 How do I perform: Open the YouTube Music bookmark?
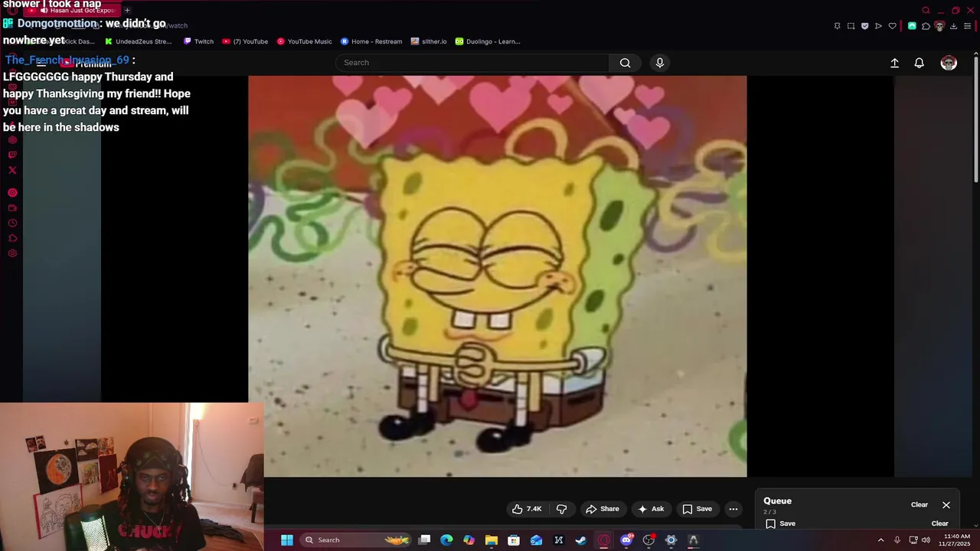[x=305, y=41]
